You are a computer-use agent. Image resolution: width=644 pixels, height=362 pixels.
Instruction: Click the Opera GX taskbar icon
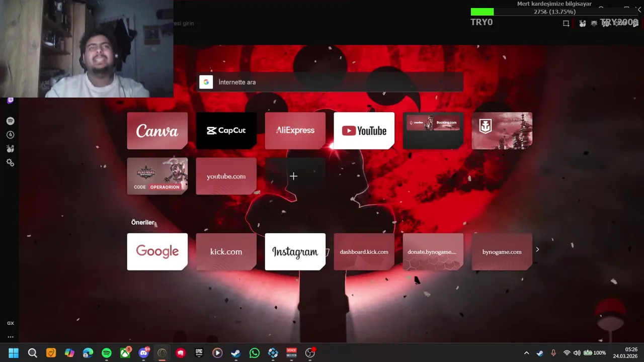pos(162,353)
